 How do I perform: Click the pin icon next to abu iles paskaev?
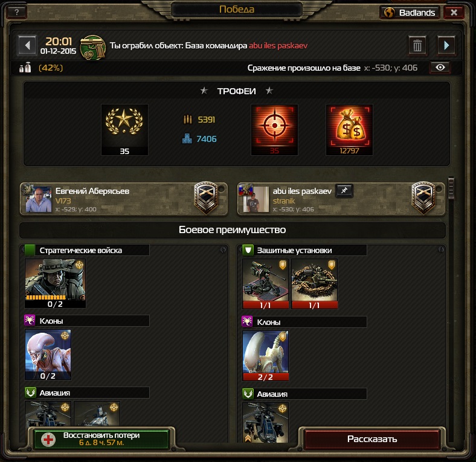[x=344, y=191]
